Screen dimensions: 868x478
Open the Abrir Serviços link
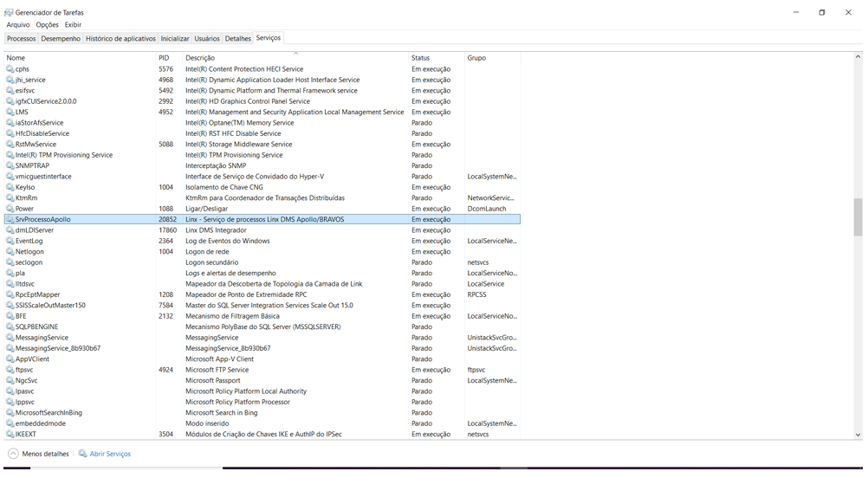click(110, 454)
